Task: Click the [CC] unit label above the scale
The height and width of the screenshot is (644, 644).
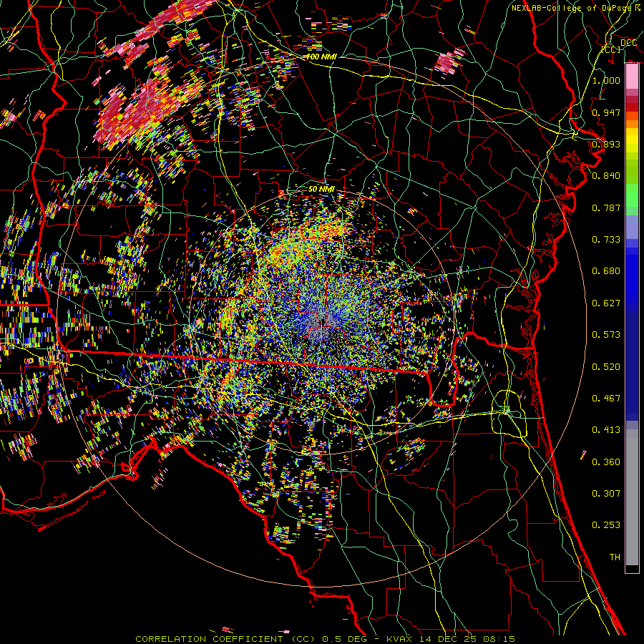Action: [611, 49]
